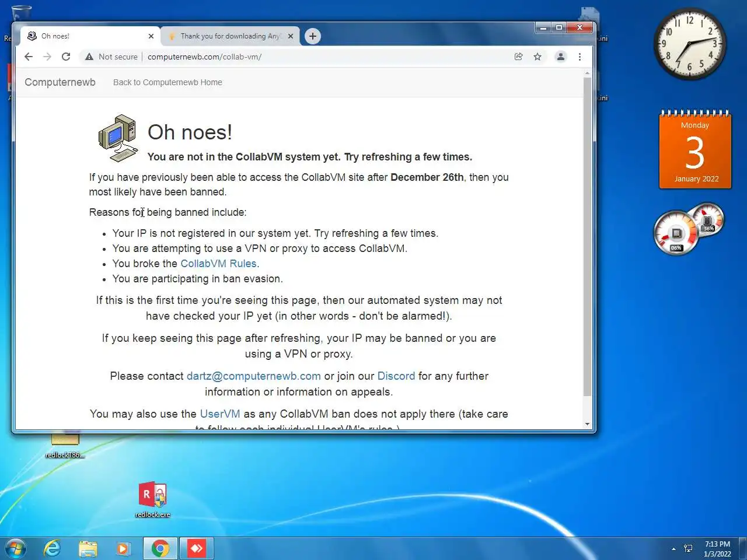Switch to the Oh noes! tab
The width and height of the screenshot is (747, 560).
click(90, 36)
